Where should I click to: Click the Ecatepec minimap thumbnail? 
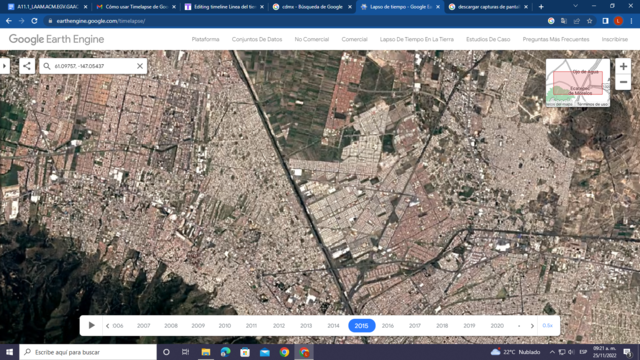[x=578, y=83]
